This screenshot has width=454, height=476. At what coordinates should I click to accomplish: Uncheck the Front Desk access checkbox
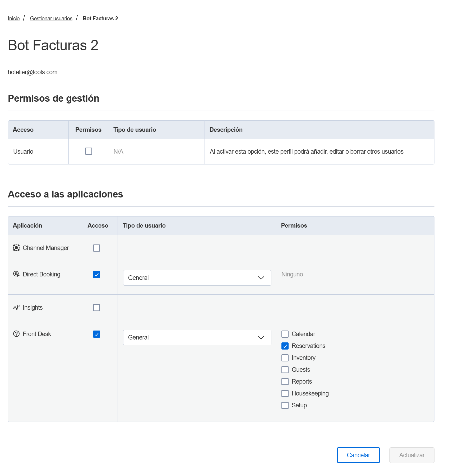coord(96,334)
